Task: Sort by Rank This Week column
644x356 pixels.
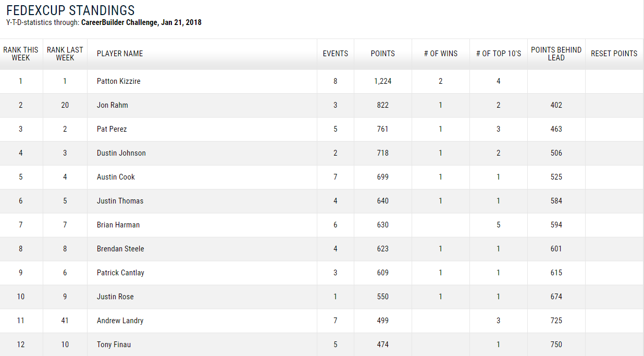Action: pos(21,54)
